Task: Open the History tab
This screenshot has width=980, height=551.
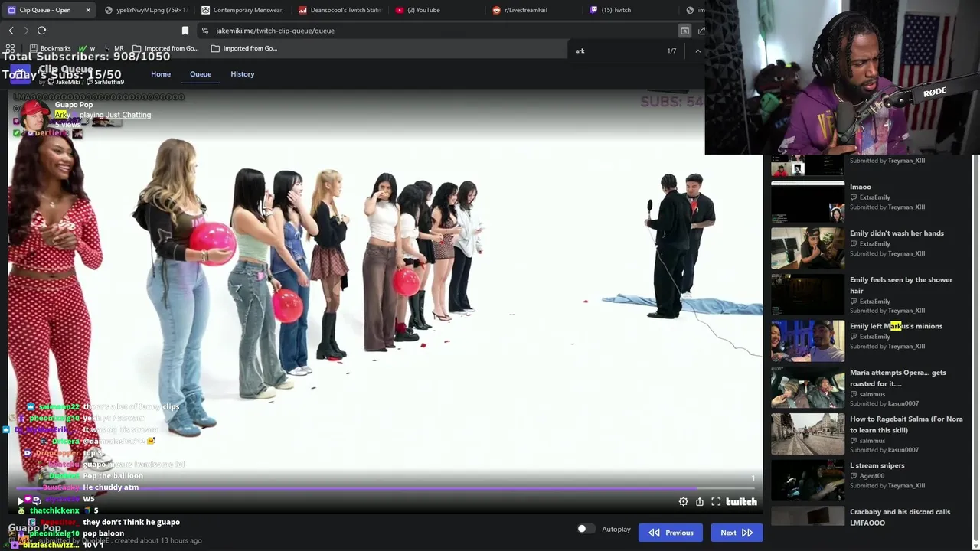Action: [x=243, y=74]
